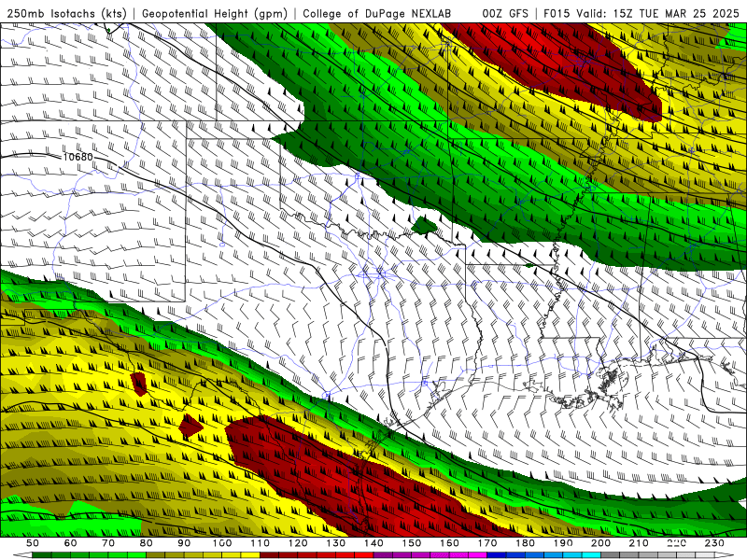
Task: Click the '230' value on the color scale
Action: pyautogui.click(x=714, y=543)
